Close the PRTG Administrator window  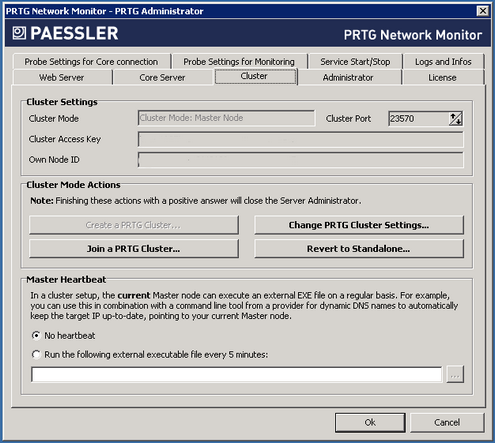point(483,11)
